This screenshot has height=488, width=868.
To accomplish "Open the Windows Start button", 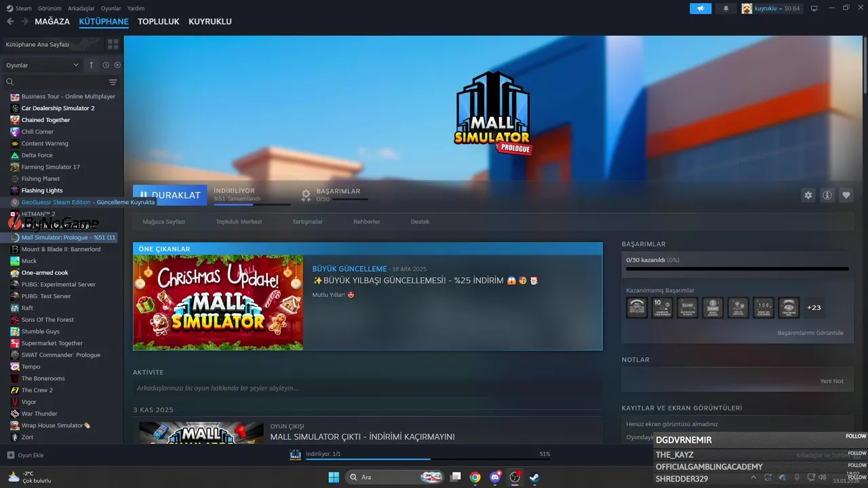I will pyautogui.click(x=334, y=477).
